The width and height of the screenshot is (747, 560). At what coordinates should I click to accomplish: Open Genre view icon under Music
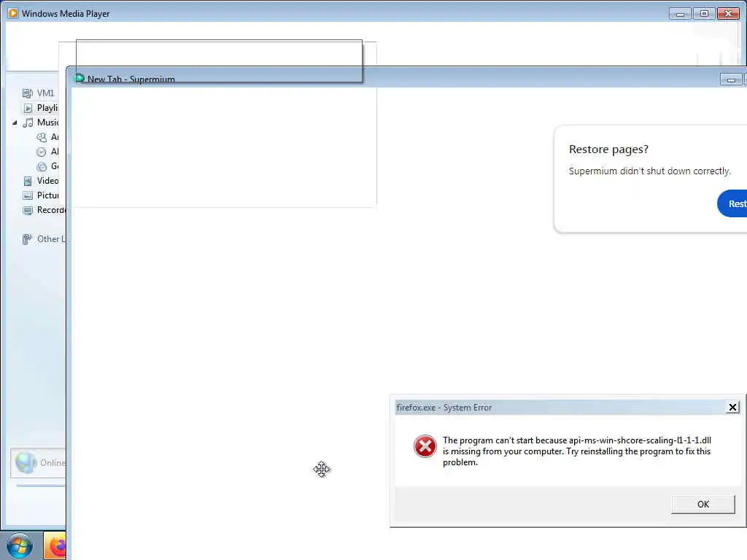(x=42, y=166)
